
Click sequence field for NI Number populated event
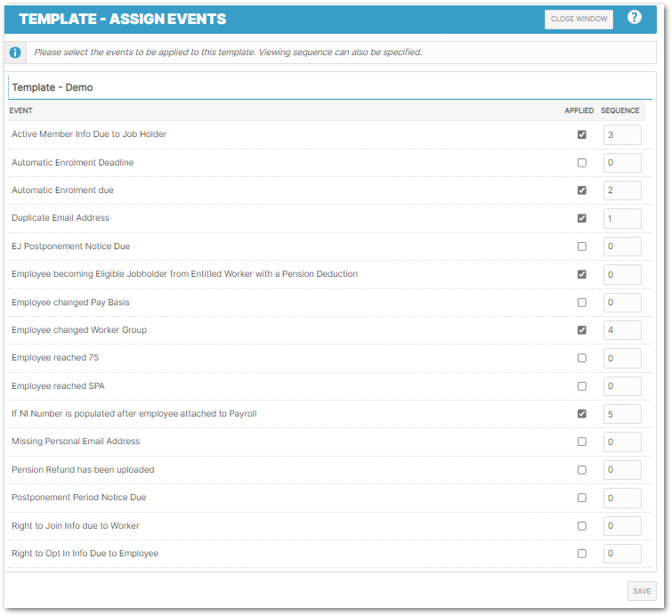(622, 414)
